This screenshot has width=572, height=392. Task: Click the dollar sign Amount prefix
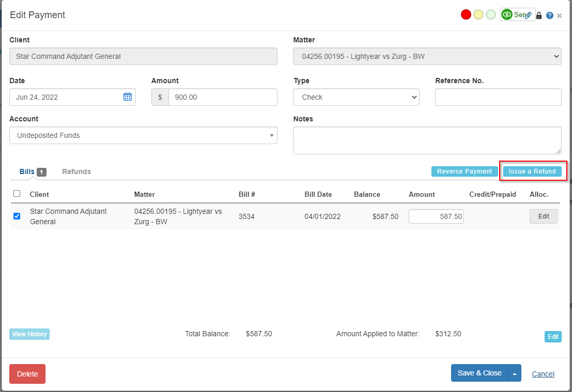(x=160, y=97)
